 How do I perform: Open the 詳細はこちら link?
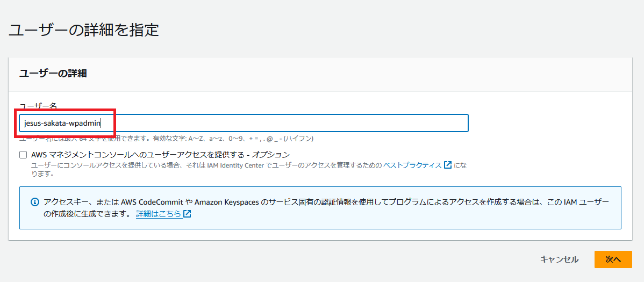point(159,214)
